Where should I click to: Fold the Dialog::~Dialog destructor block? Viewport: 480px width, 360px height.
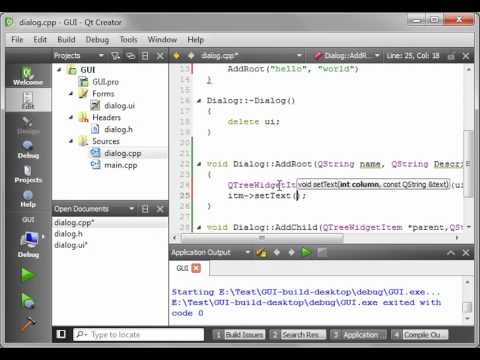(x=199, y=101)
